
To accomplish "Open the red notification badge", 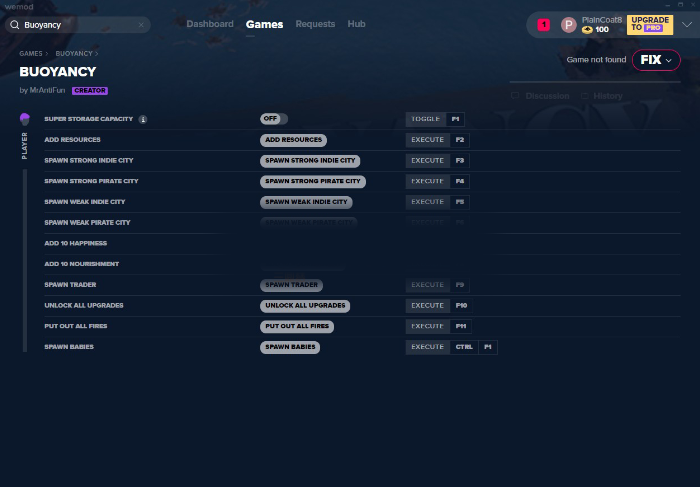I will pos(543,24).
